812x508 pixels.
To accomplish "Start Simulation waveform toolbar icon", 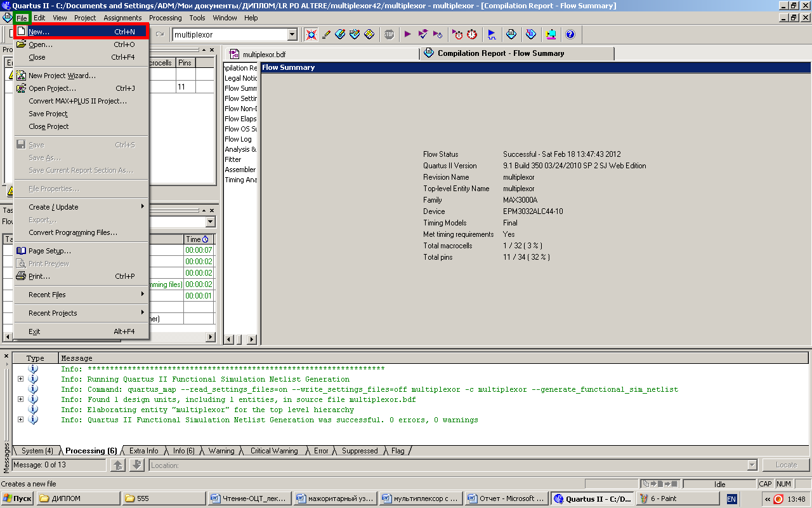I will point(491,34).
